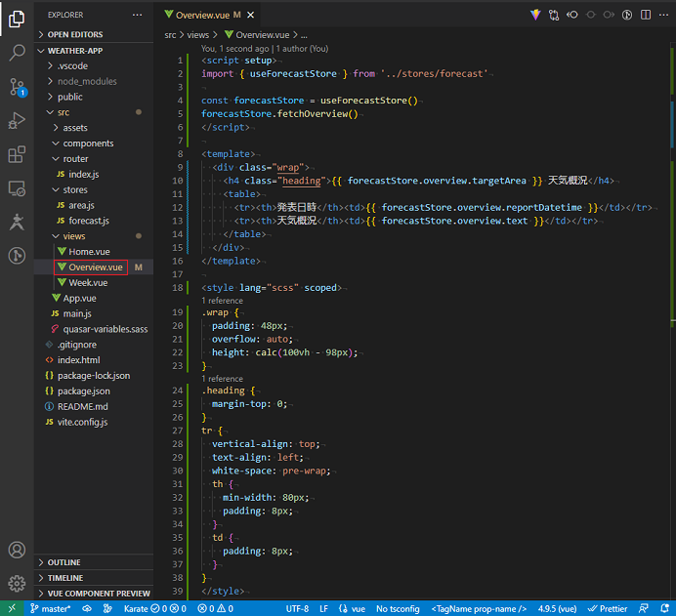The height and width of the screenshot is (616, 676).
Task: Click the 1 reference CodeLens above .wrap
Action: tap(222, 301)
